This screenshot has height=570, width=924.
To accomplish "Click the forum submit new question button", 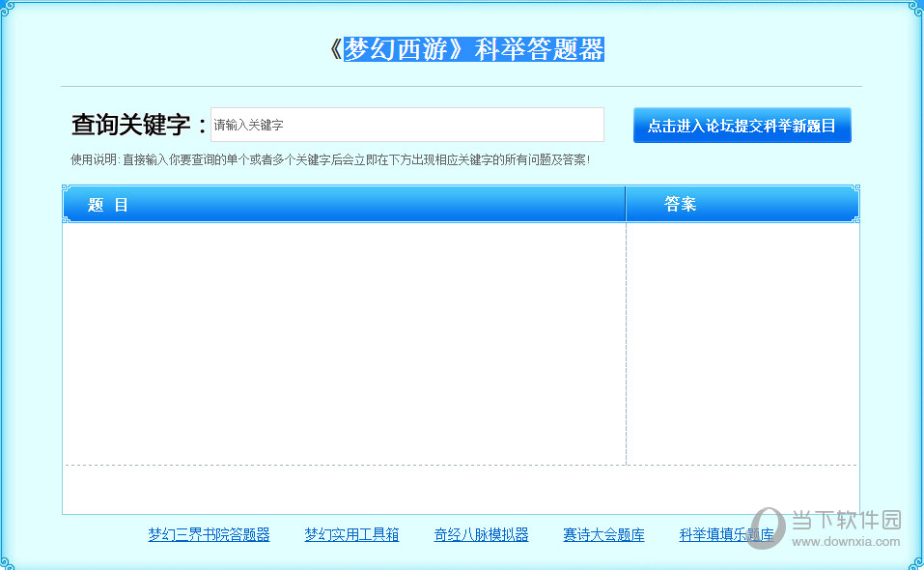I will pyautogui.click(x=742, y=125).
